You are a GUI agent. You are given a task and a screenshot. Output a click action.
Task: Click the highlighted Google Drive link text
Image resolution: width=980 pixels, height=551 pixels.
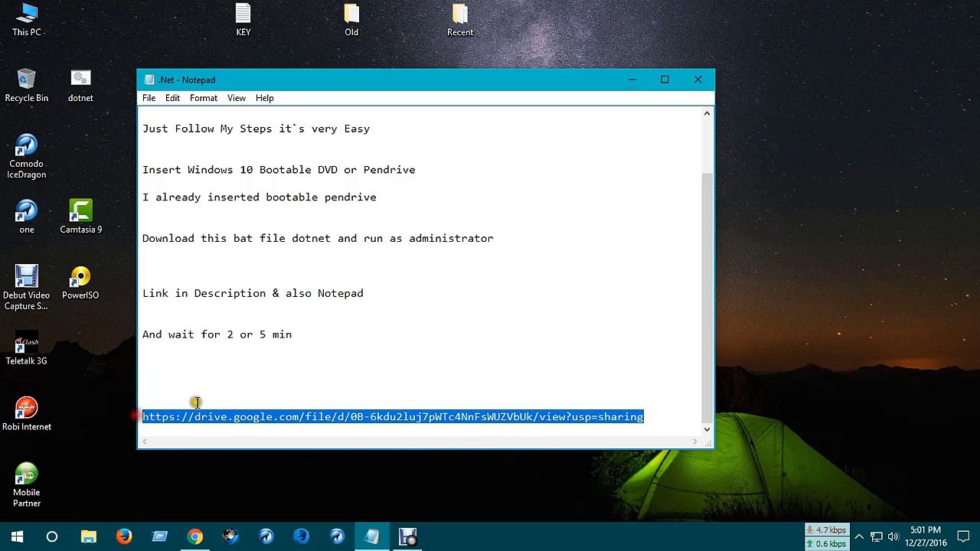point(393,416)
